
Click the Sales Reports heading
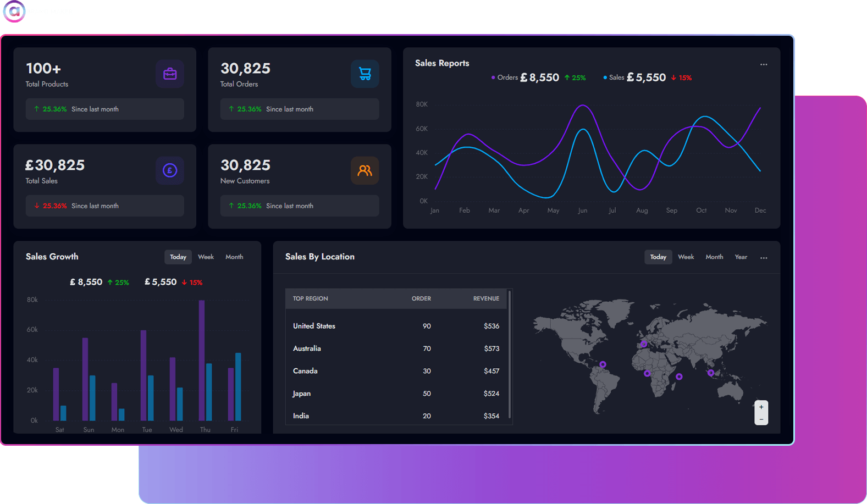pyautogui.click(x=442, y=63)
